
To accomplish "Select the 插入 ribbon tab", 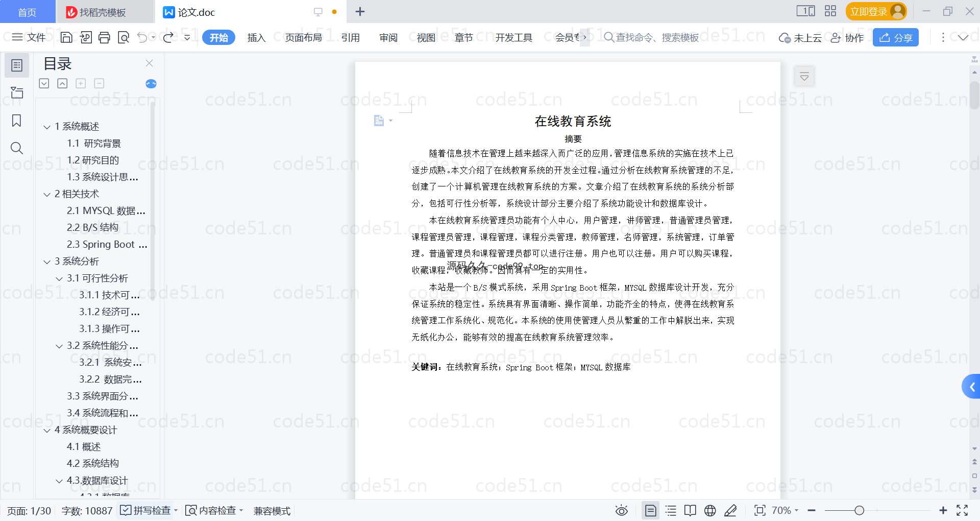I will (x=256, y=37).
